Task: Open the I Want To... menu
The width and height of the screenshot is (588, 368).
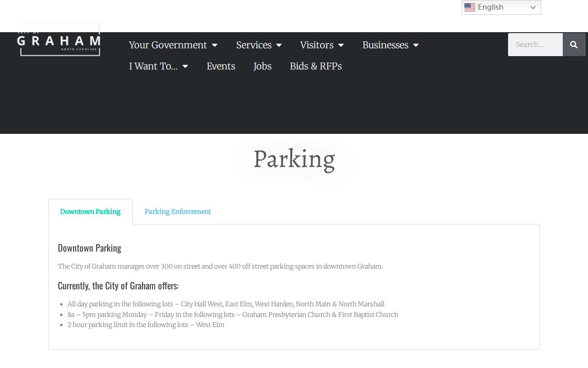Action: [153, 66]
